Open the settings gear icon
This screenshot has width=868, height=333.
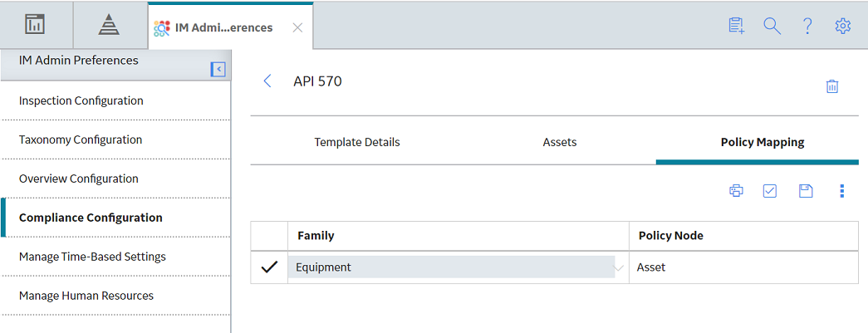pyautogui.click(x=842, y=26)
